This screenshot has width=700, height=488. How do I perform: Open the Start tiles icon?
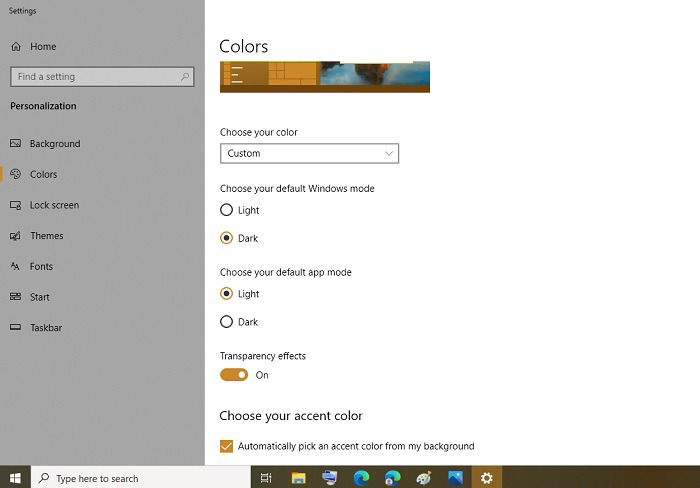tap(16, 296)
